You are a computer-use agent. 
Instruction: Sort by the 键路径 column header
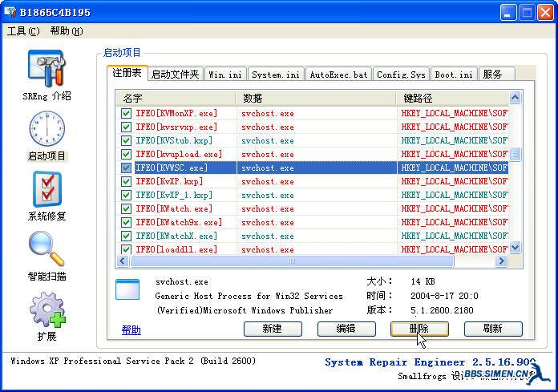[x=453, y=98]
